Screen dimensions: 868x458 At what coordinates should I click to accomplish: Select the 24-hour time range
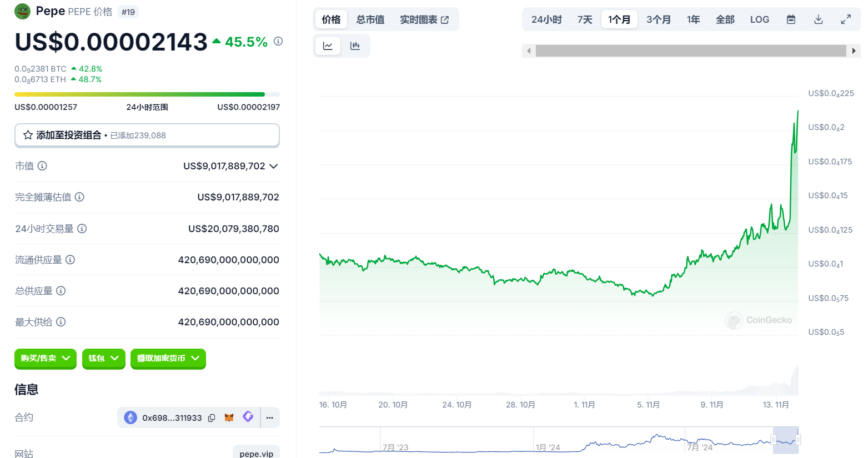[x=546, y=19]
